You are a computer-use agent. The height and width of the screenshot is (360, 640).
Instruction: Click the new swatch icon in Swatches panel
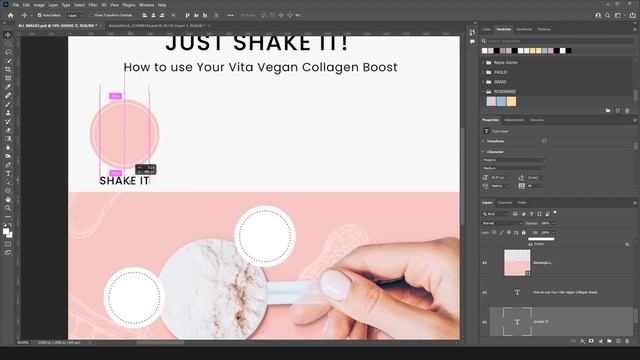pos(618,111)
